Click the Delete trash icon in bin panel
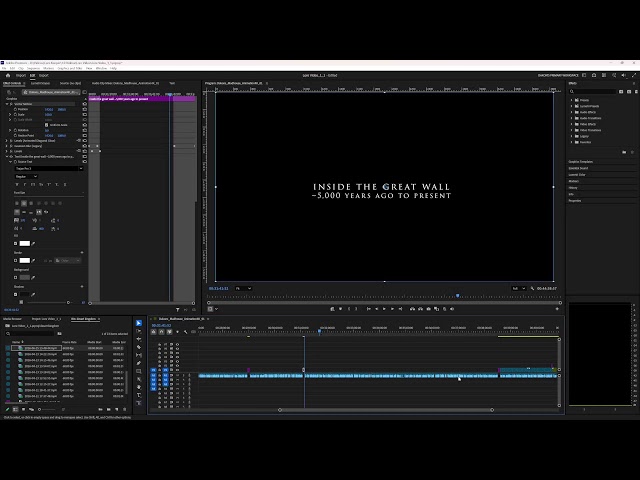This screenshot has height=480, width=640. [124, 409]
